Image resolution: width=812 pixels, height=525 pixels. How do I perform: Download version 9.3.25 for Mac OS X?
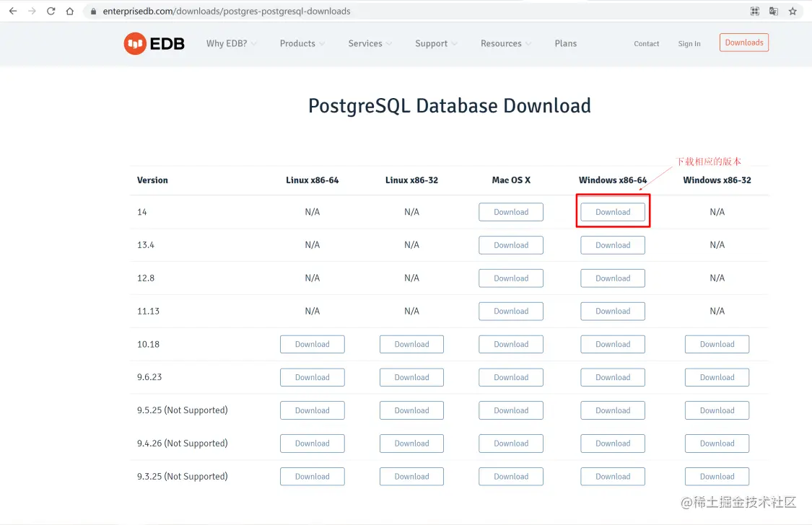[511, 477]
